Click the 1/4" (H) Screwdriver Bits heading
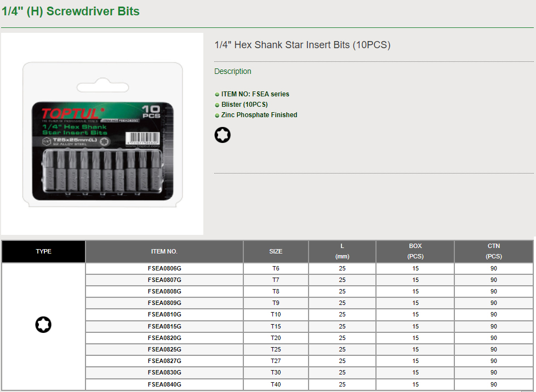 (71, 11)
